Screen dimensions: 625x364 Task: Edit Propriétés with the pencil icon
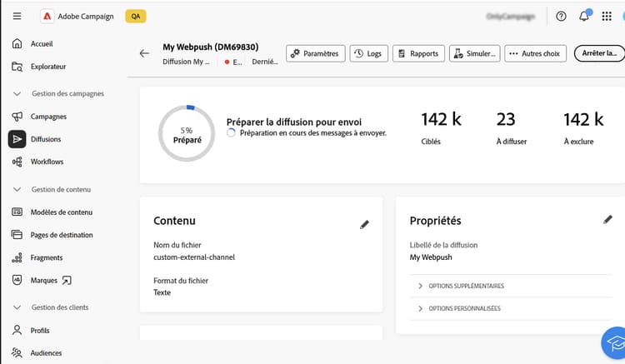pos(607,219)
